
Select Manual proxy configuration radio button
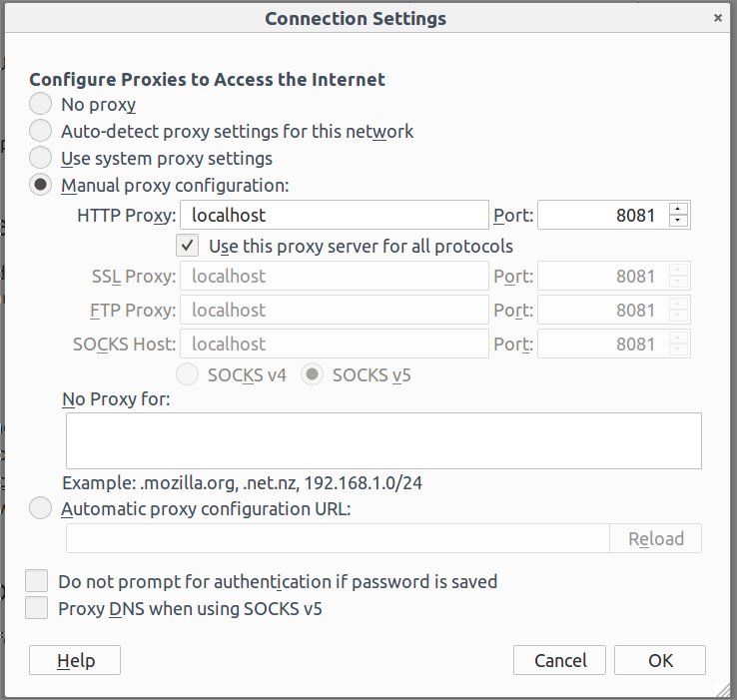coord(40,185)
